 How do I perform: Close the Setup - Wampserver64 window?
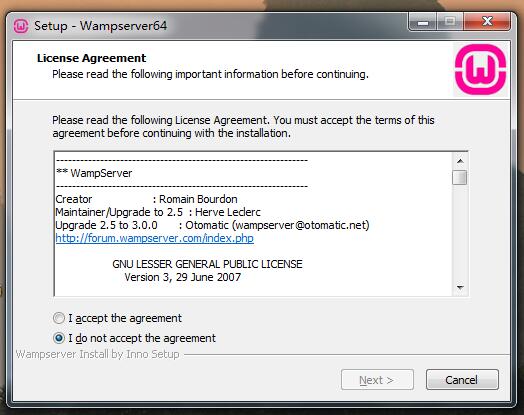[487, 22]
